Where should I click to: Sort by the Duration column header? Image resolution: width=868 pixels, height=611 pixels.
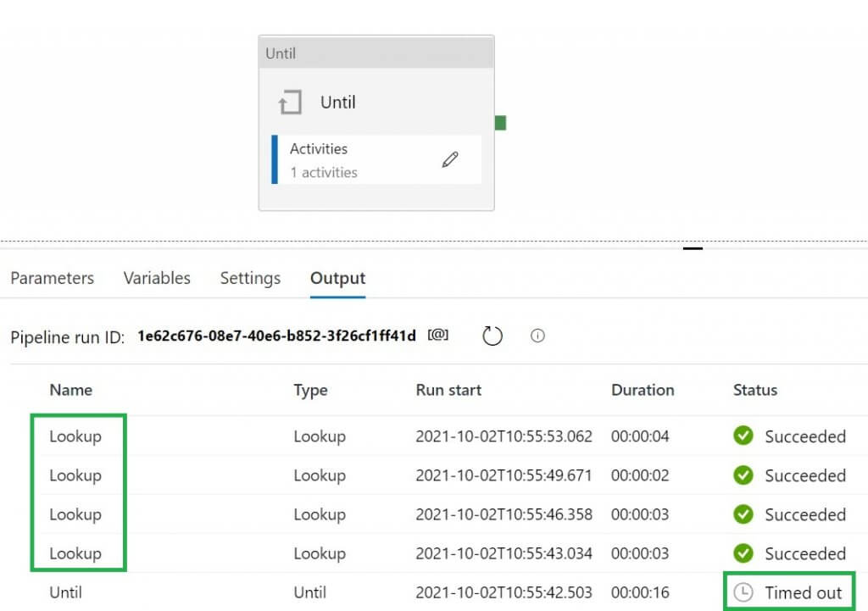(643, 390)
